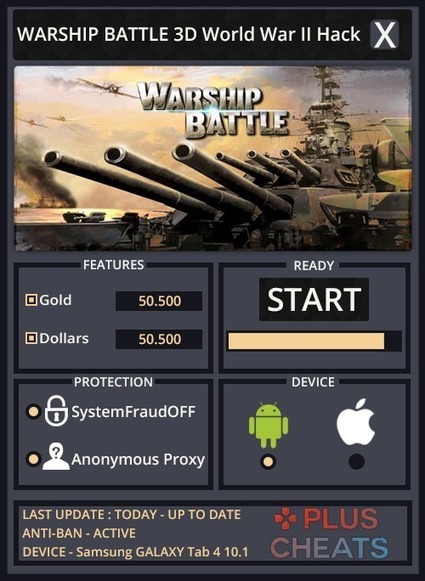Click the red plus cross in logo

pos(285,519)
